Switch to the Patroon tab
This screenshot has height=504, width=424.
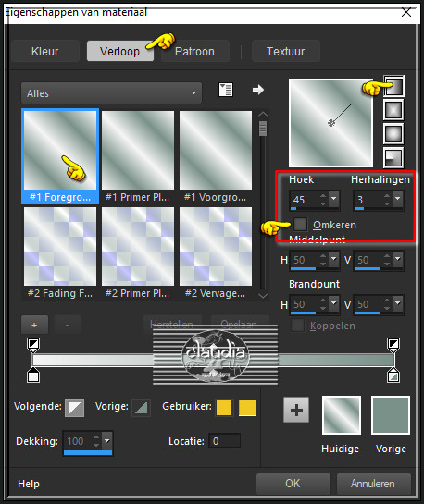point(194,51)
